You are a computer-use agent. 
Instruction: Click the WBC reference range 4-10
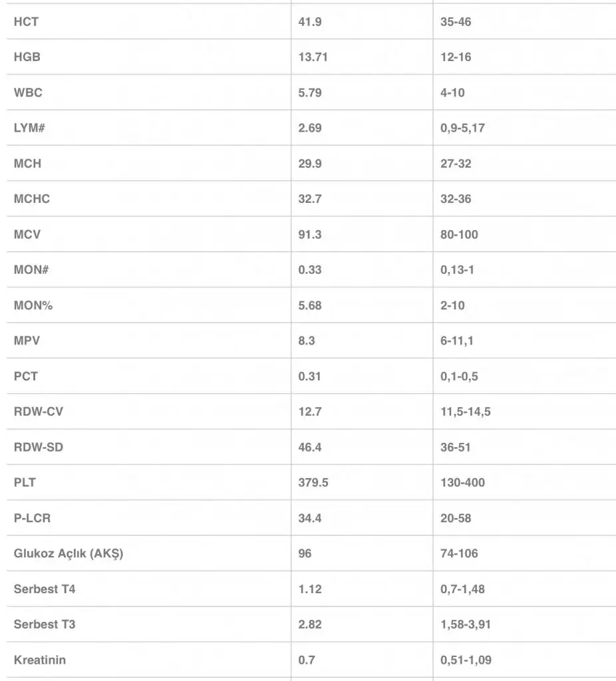point(452,92)
